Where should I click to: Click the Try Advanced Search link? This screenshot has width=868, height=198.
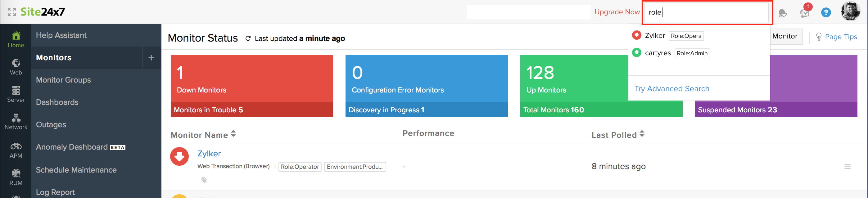[672, 88]
